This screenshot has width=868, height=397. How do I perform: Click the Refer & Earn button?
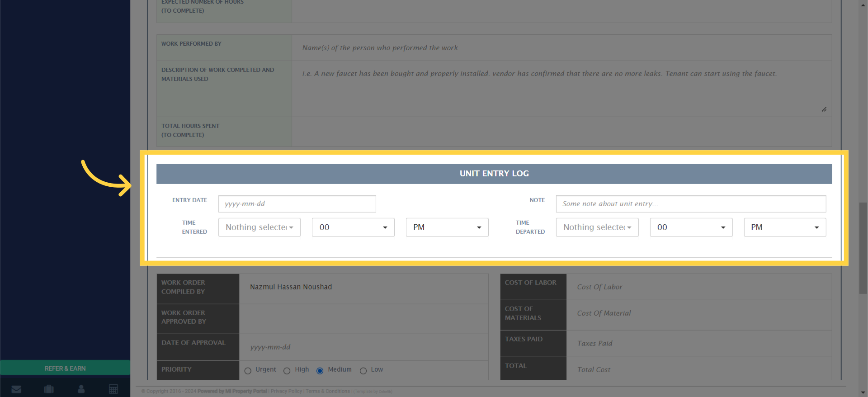coord(65,368)
